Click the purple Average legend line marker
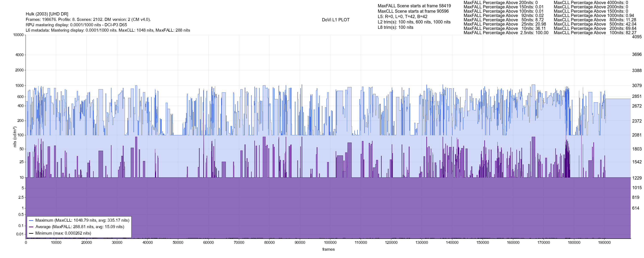The height and width of the screenshot is (258, 644). point(31,227)
